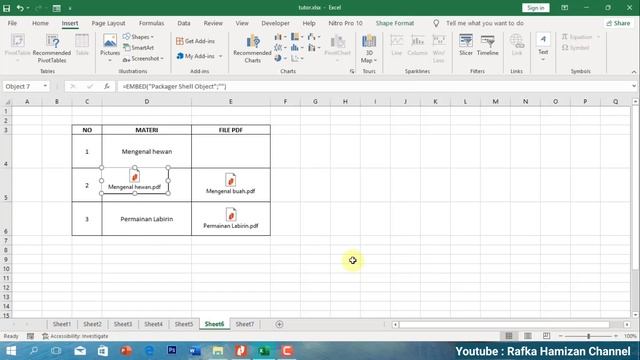Click Accessibility: Investigate in status bar
Screen dimensions: 640x360
pyautogui.click(x=76, y=336)
